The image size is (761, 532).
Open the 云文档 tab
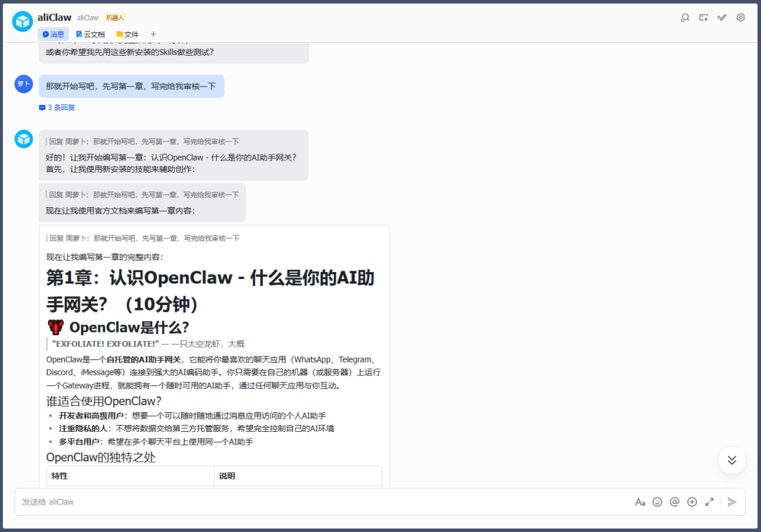(x=90, y=35)
